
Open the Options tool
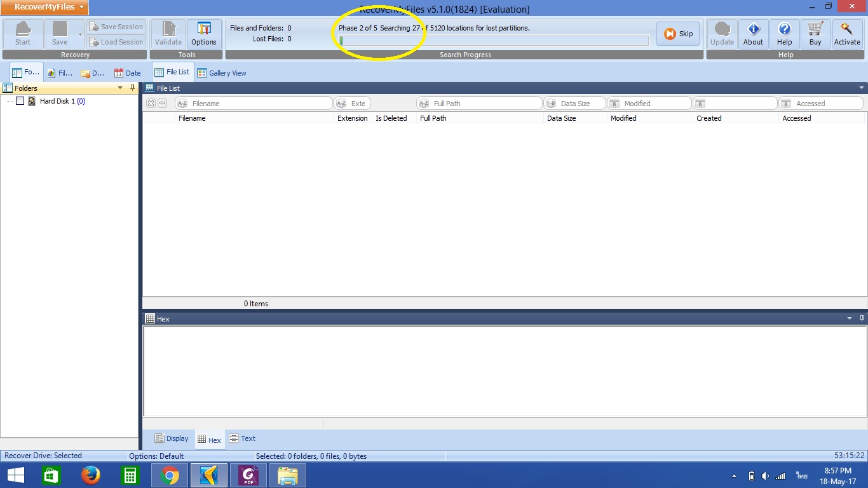point(204,34)
